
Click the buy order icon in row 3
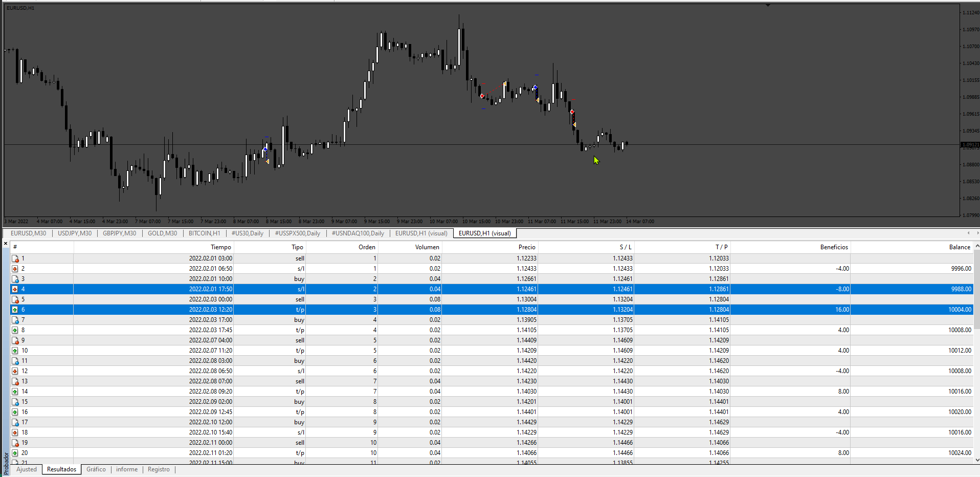tap(15, 279)
